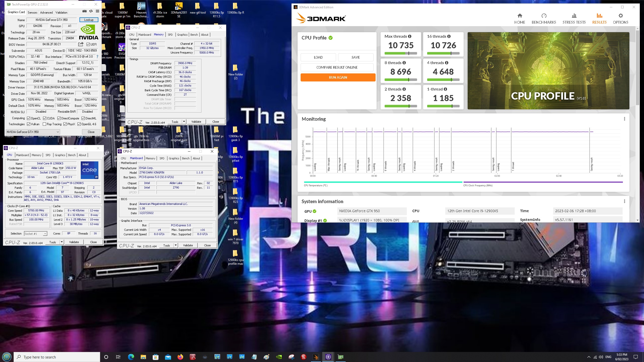Open the 3DMark2001 SE desktop shortcut
The width and height of the screenshot is (644, 362).
pos(179,10)
